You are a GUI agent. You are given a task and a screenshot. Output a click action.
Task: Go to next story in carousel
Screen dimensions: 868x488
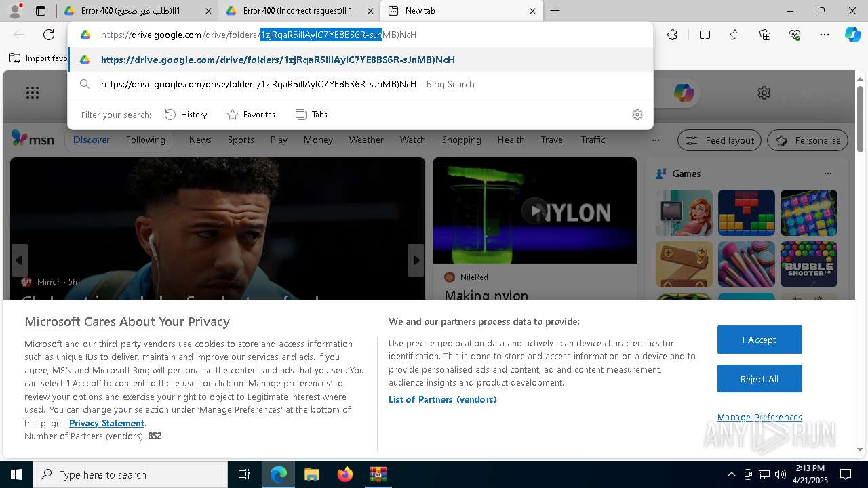pos(416,260)
